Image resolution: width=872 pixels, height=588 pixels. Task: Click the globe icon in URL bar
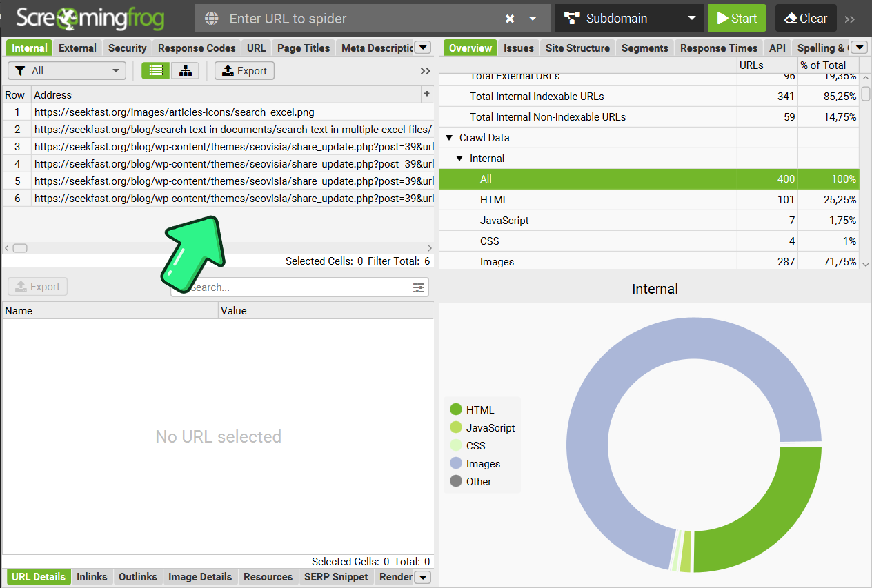click(x=212, y=19)
